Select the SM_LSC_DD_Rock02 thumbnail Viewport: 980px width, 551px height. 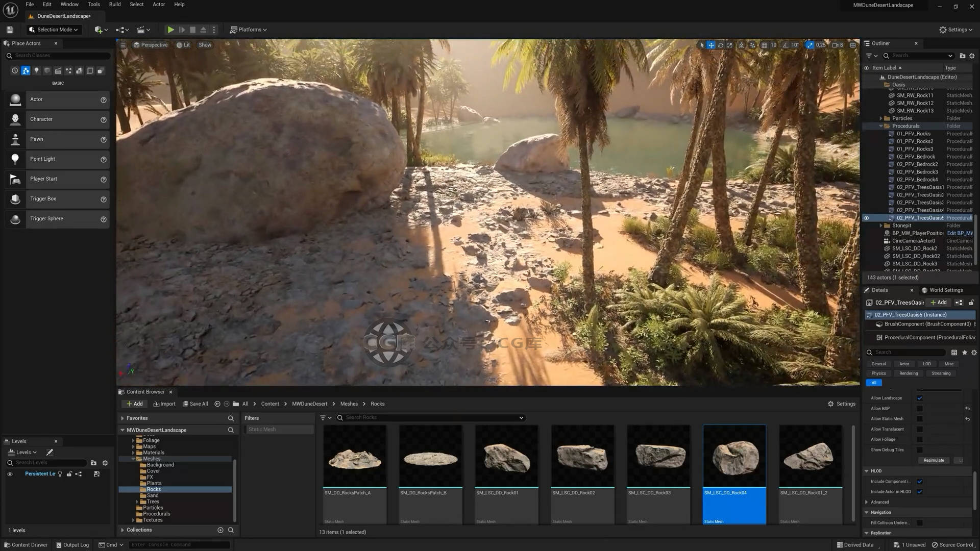(582, 456)
